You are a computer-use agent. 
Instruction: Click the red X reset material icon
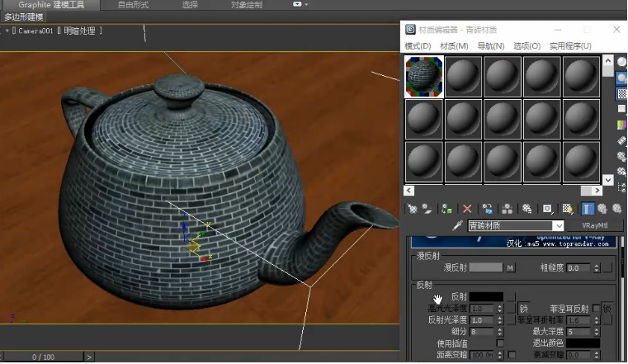click(467, 209)
